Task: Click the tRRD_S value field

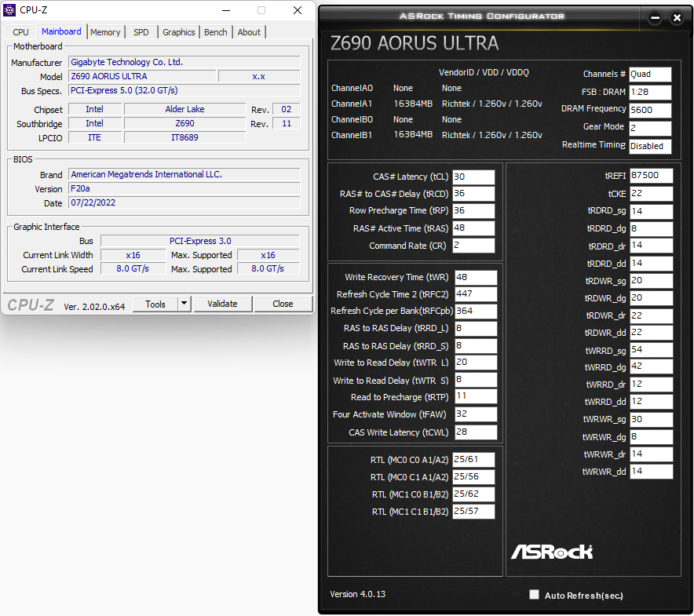Action: pos(476,345)
